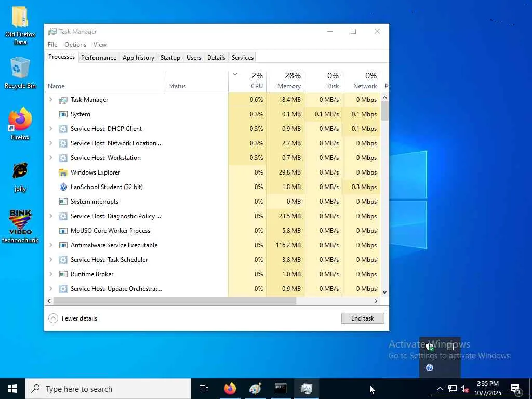Image resolution: width=532 pixels, height=399 pixels.
Task: Sort by the Name column header
Action: click(x=105, y=81)
